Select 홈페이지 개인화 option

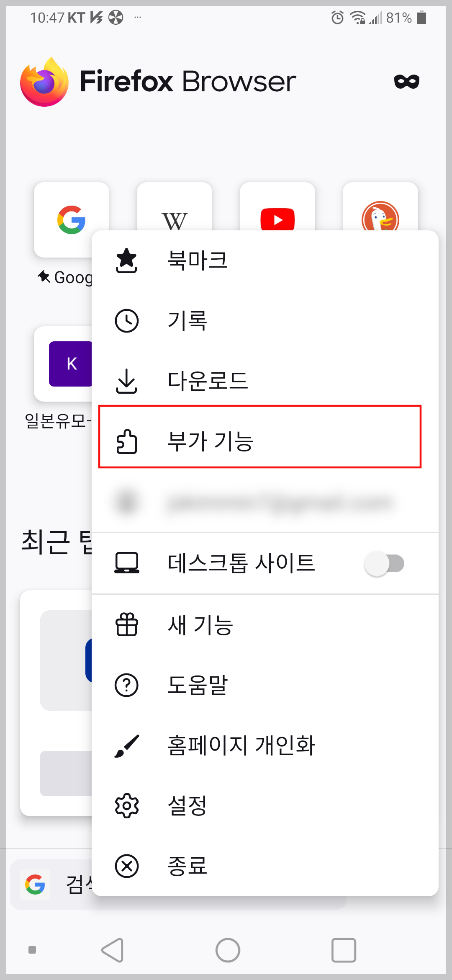(242, 745)
